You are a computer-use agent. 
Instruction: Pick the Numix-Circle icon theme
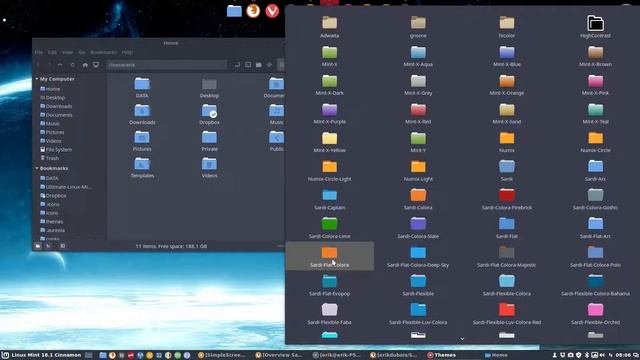[595, 141]
